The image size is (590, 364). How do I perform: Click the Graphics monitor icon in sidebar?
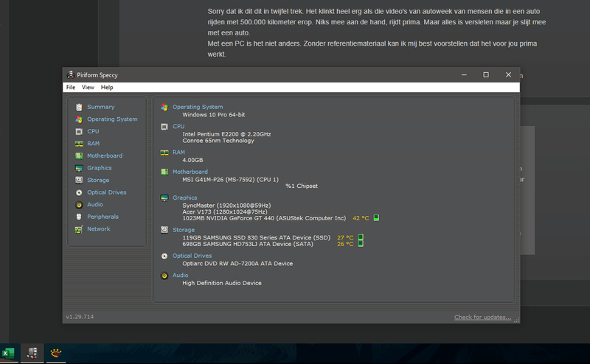(x=79, y=168)
